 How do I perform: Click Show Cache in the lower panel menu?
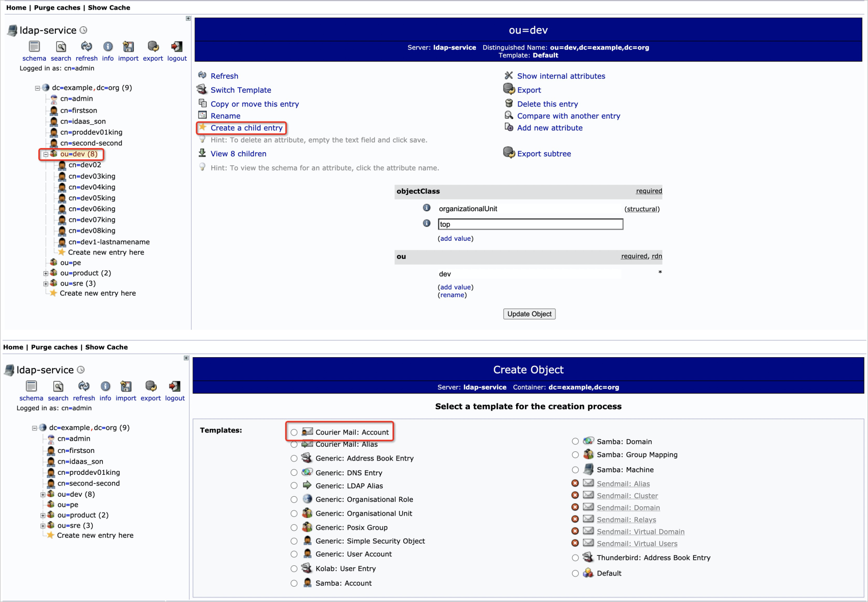click(x=106, y=347)
